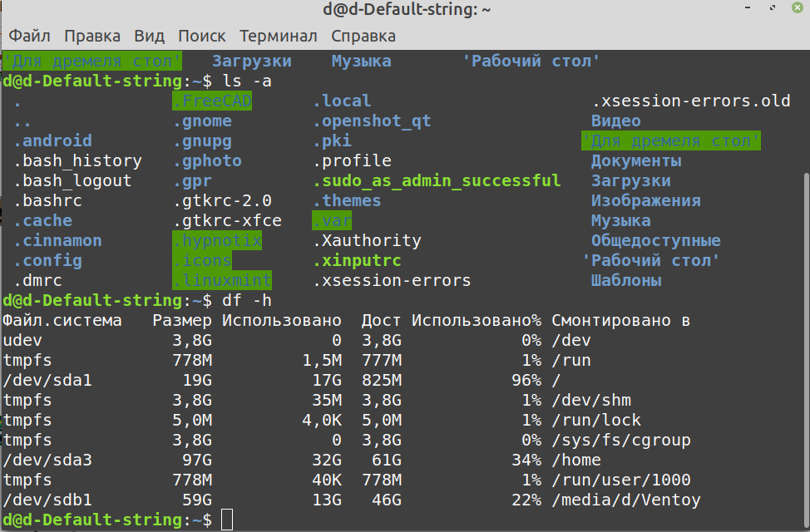Open the Файл menu
The width and height of the screenshot is (810, 532).
coord(30,36)
